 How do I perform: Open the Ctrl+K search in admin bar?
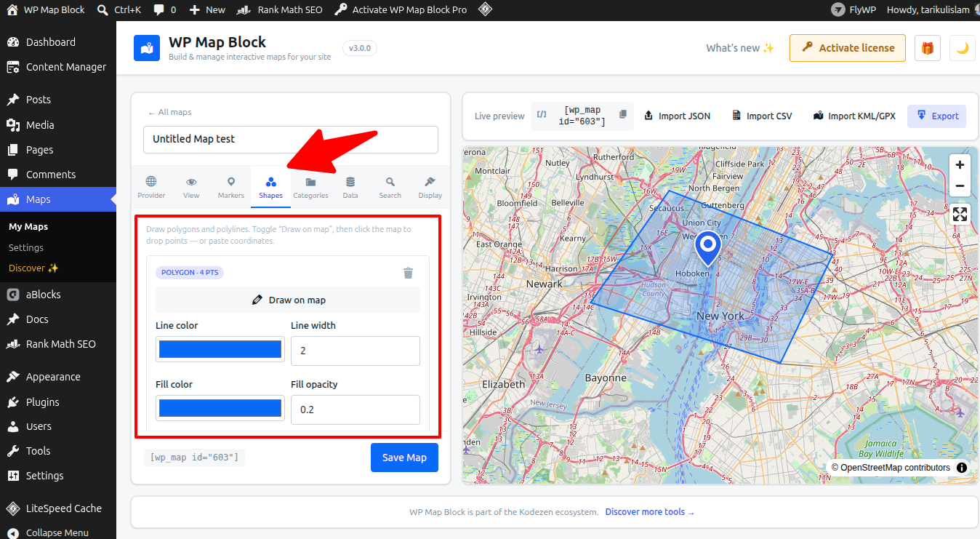click(x=119, y=9)
